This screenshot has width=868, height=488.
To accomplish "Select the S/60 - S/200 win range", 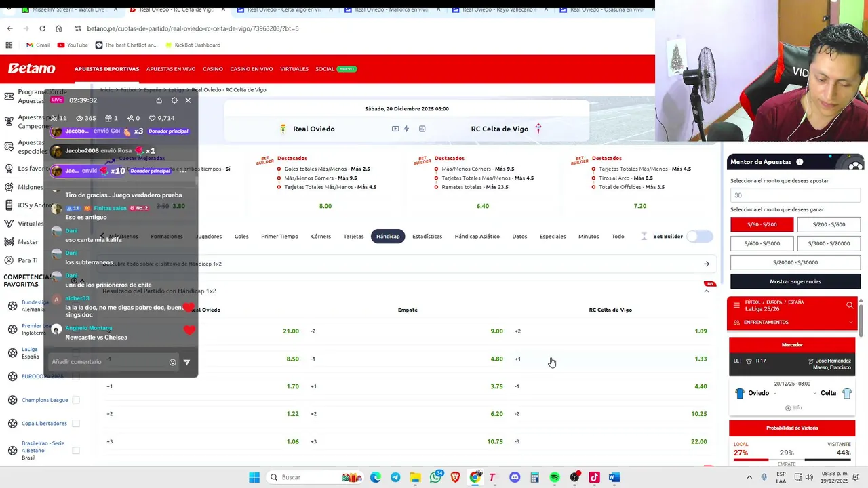I will (762, 224).
